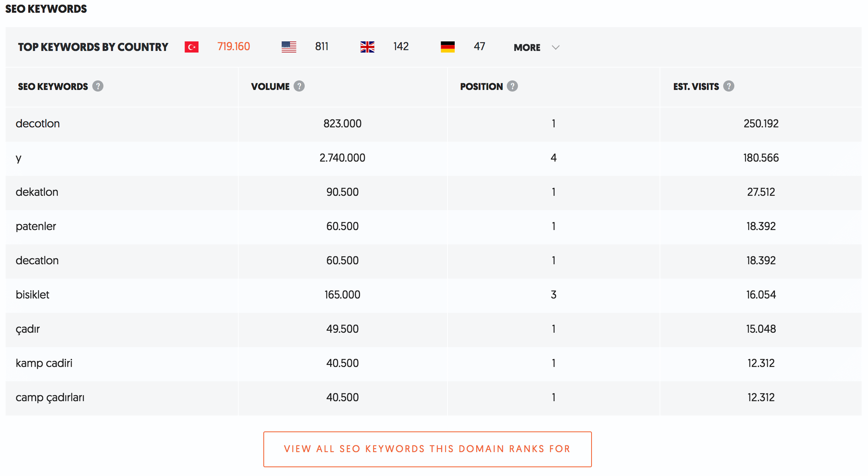This screenshot has height=476, width=868.
Task: Select the United States flag icon
Action: [289, 47]
